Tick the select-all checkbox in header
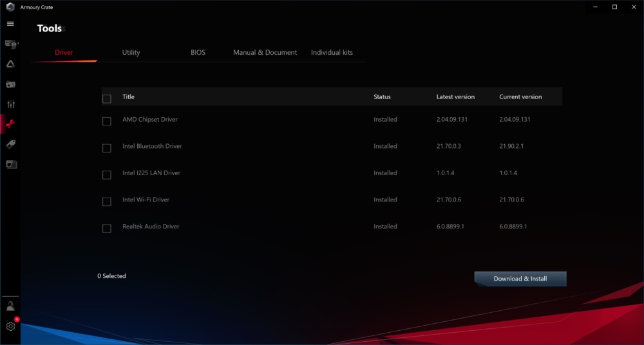 coord(106,99)
